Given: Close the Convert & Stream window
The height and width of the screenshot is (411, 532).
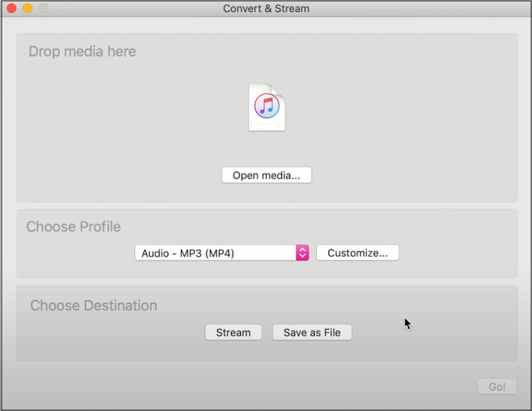Looking at the screenshot, I should click(x=11, y=8).
